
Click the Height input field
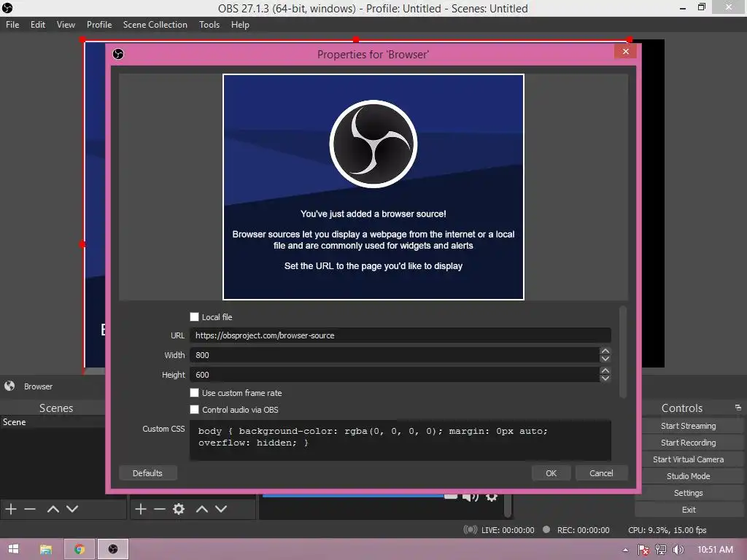pyautogui.click(x=395, y=375)
